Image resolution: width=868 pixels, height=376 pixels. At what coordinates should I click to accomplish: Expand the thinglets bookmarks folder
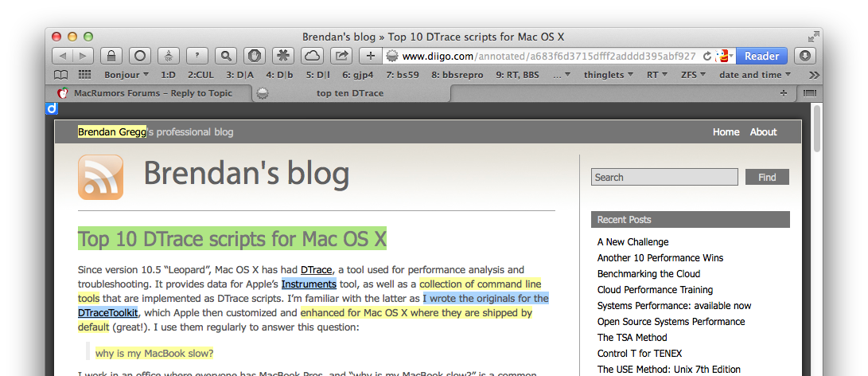pos(609,75)
